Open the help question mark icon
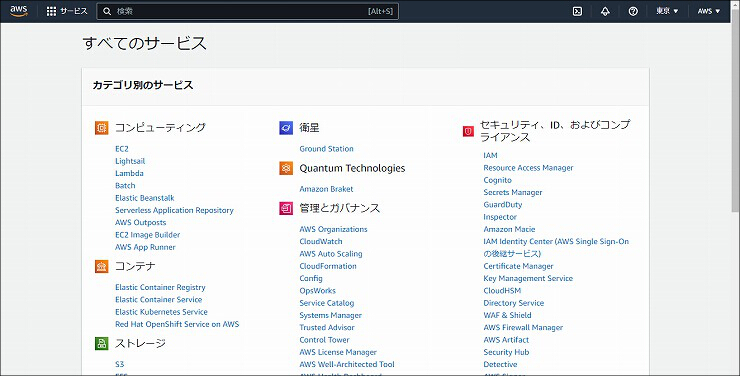This screenshot has height=376, width=740. coord(633,11)
